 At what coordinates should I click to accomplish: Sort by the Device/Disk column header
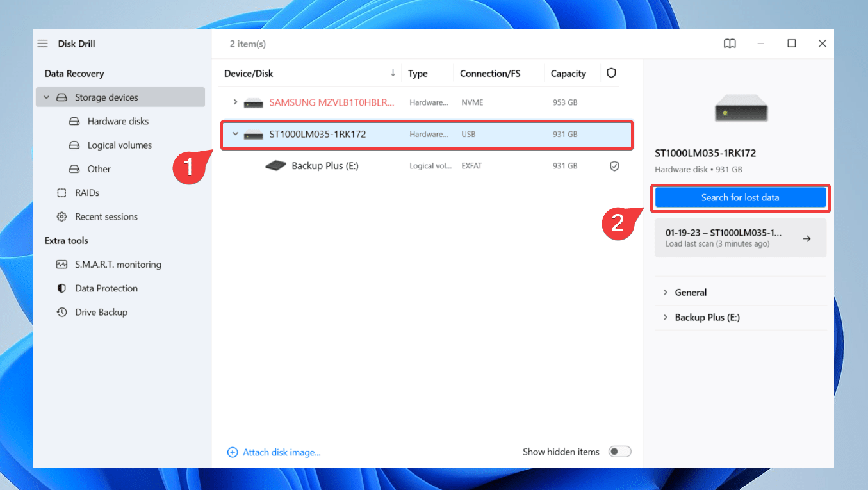(249, 74)
